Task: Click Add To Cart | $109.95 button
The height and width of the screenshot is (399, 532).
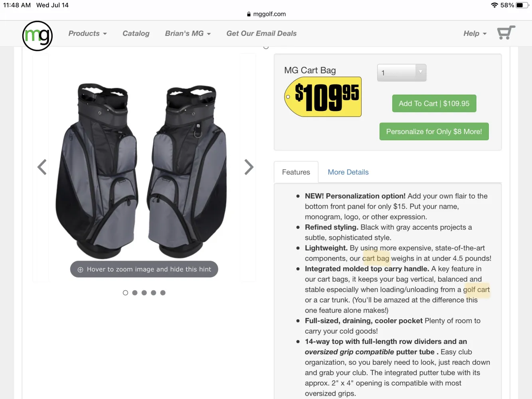Action: 434,103
